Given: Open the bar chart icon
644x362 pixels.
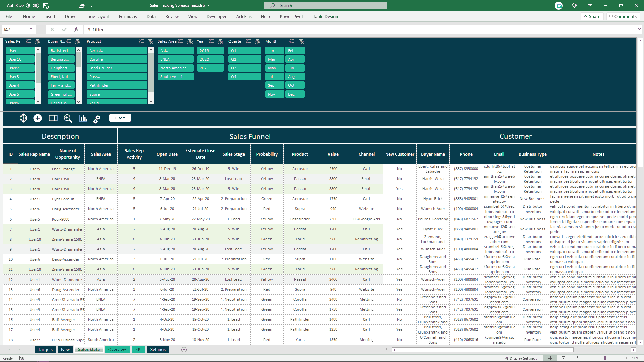Looking at the screenshot, I should [83, 118].
